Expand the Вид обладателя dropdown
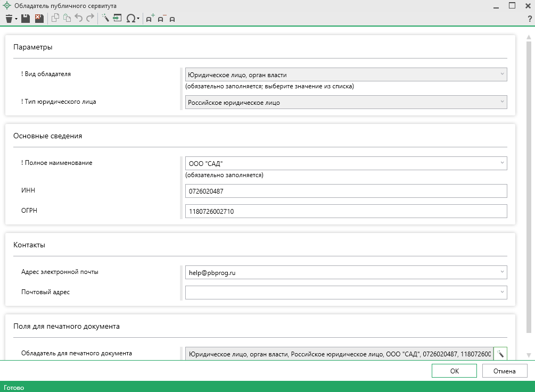 click(x=501, y=74)
